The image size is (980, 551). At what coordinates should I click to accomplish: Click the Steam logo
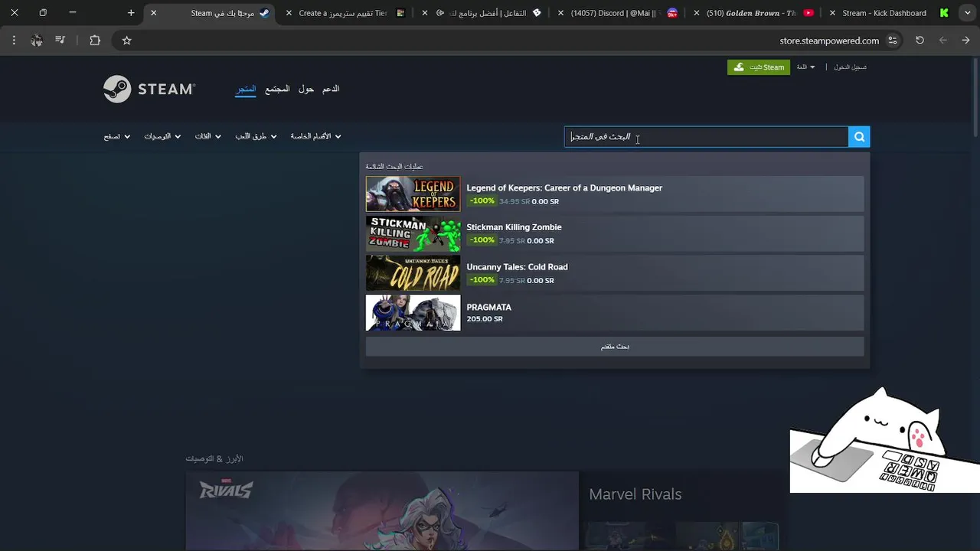point(149,89)
